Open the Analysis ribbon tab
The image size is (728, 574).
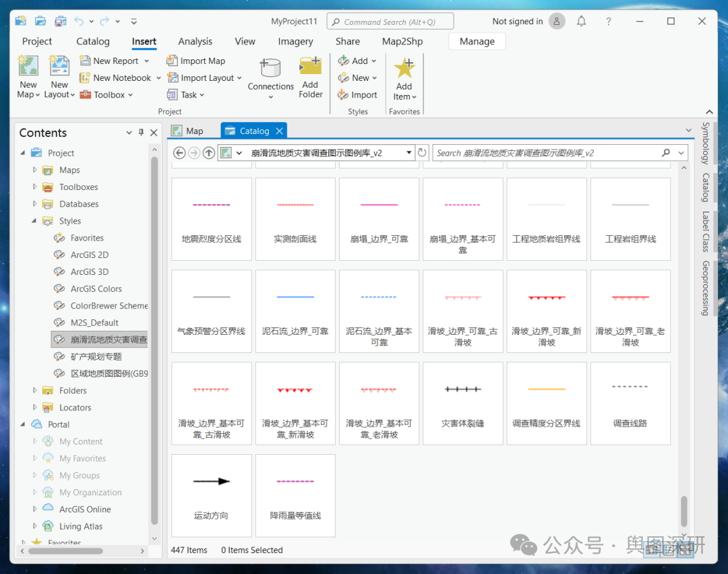(195, 41)
